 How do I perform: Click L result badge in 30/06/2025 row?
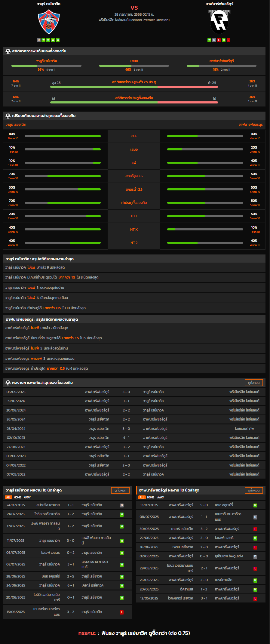point(255,529)
